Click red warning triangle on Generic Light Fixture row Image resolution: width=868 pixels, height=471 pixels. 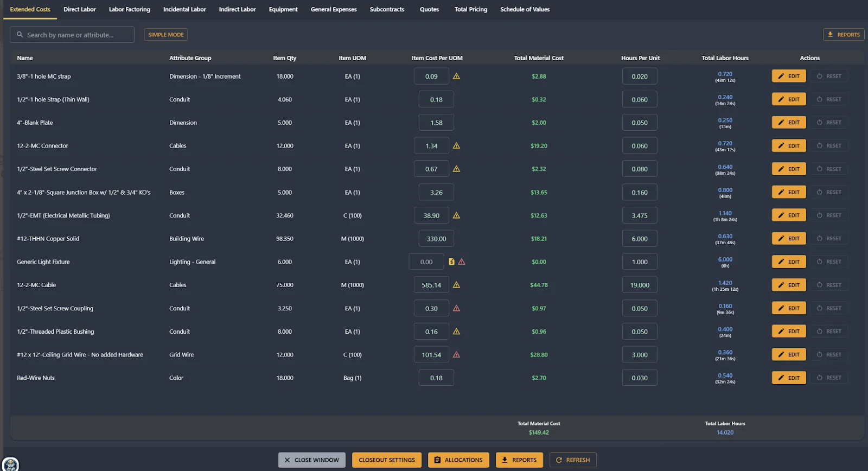click(462, 262)
